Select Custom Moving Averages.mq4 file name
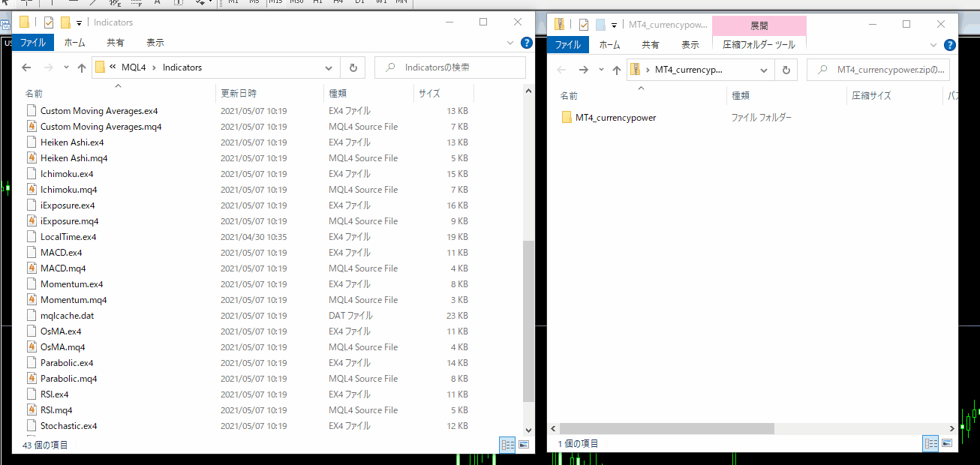This screenshot has height=465, width=980. point(101,127)
